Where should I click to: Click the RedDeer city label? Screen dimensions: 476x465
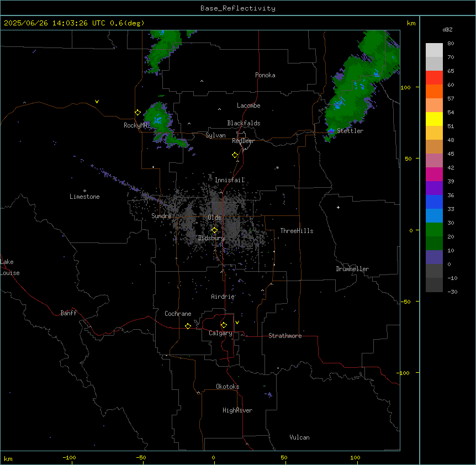click(x=243, y=141)
